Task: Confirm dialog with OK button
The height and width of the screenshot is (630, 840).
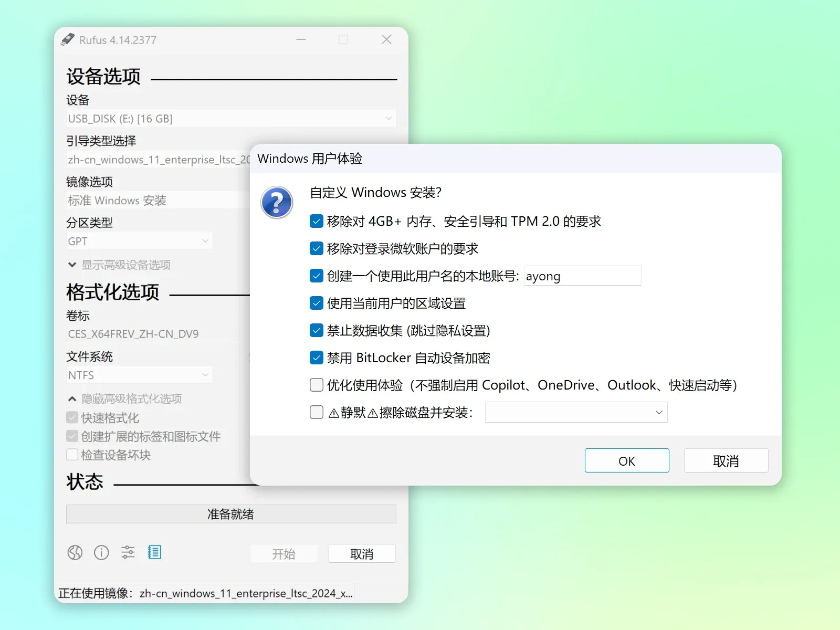Action: point(627,461)
